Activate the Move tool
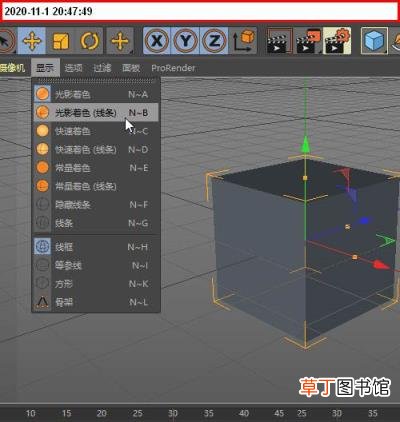Image resolution: width=400 pixels, height=422 pixels. point(32,41)
